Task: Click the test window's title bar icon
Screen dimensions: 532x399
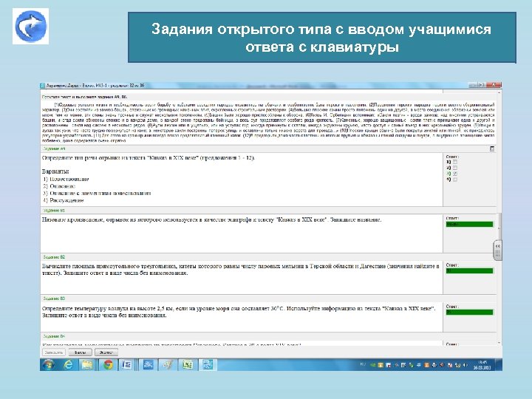Action: (x=42, y=86)
